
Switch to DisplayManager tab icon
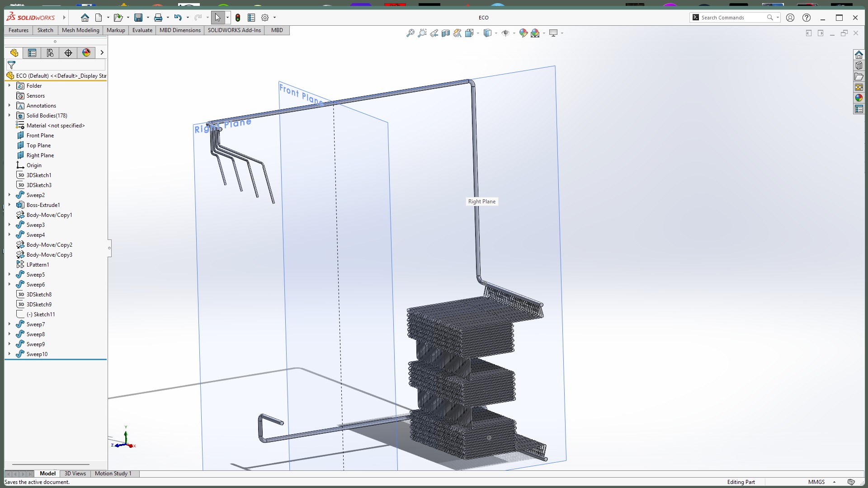click(x=86, y=53)
